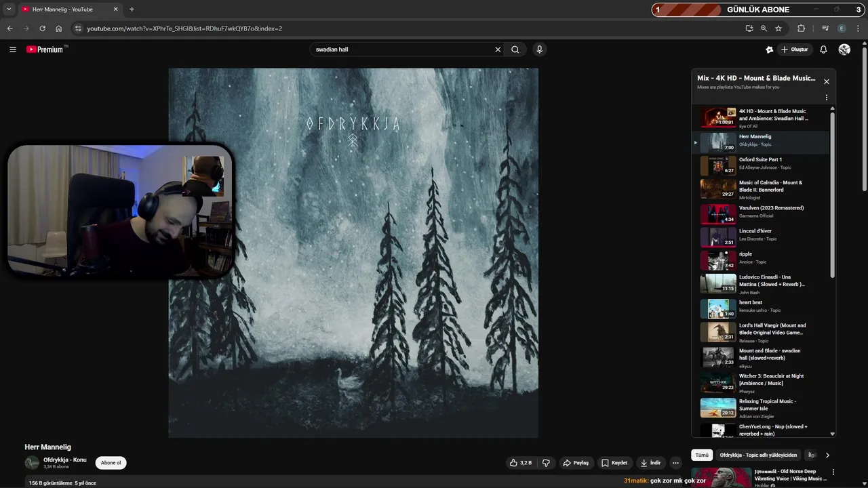Open the browser home page
Viewport: 868px width, 488px height.
tap(58, 28)
